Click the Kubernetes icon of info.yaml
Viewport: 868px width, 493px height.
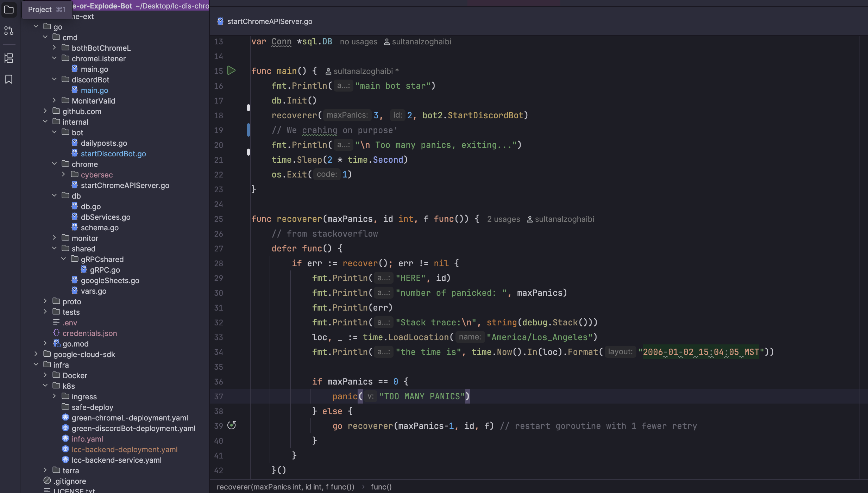(x=65, y=438)
